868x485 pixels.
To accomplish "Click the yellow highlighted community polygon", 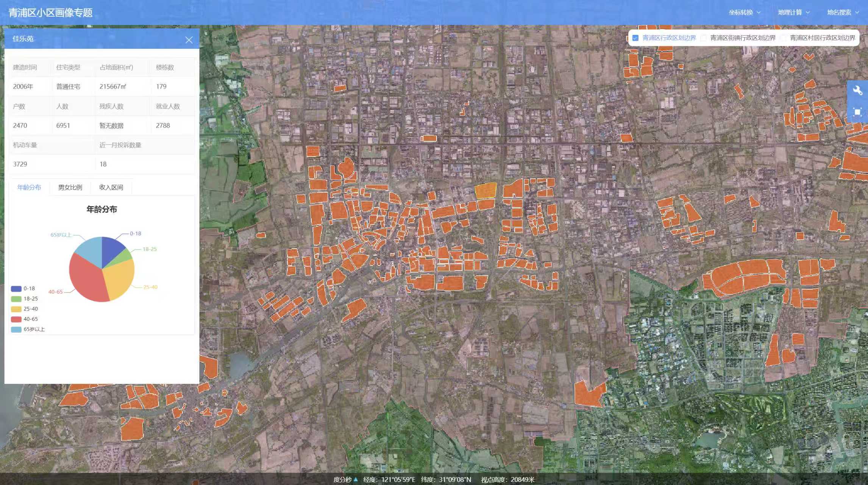I will pos(485,190).
